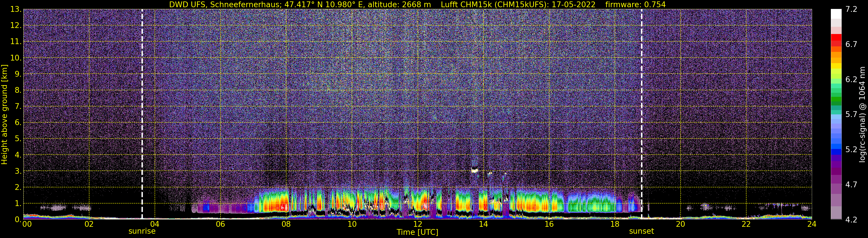Click the '7.2' colorbar value
Image resolution: width=868 pixels, height=238 pixels.
[852, 10]
